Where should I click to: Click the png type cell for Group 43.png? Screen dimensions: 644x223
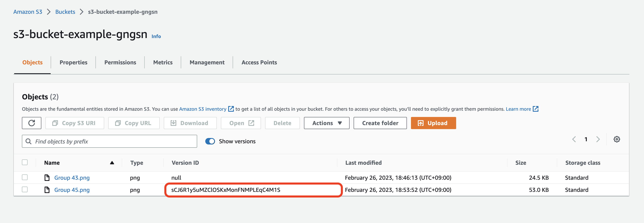pos(135,178)
